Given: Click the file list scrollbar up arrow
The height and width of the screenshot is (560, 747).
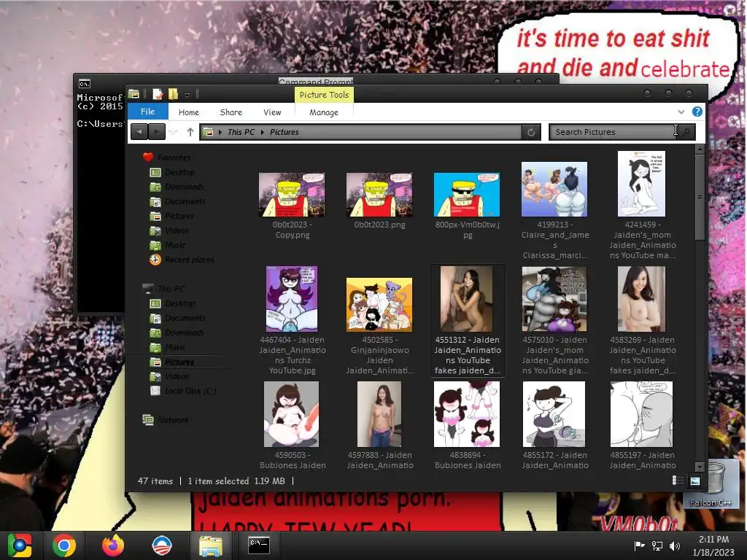Looking at the screenshot, I should (x=700, y=149).
